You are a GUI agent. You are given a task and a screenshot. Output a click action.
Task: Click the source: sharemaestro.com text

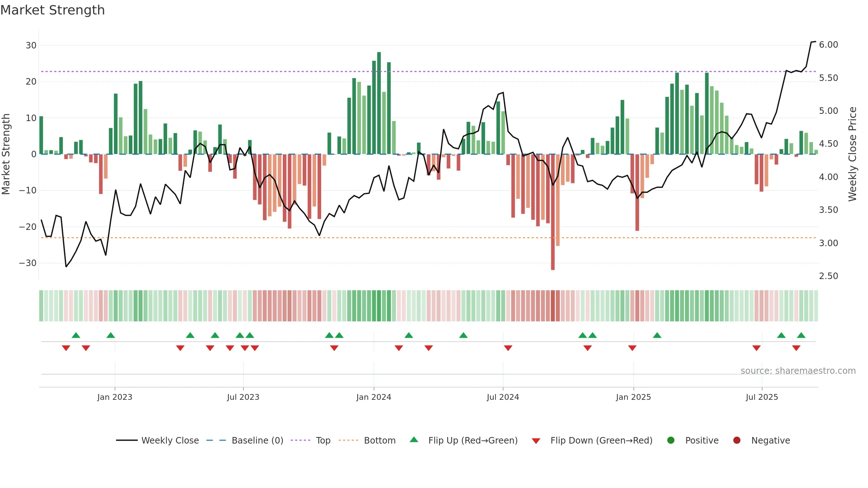798,371
